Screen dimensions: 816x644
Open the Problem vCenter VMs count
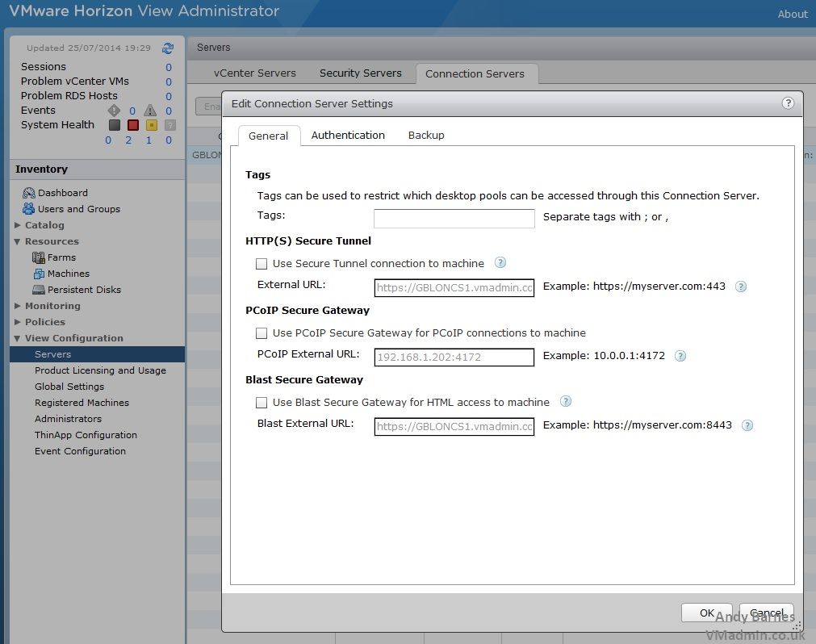tap(169, 82)
